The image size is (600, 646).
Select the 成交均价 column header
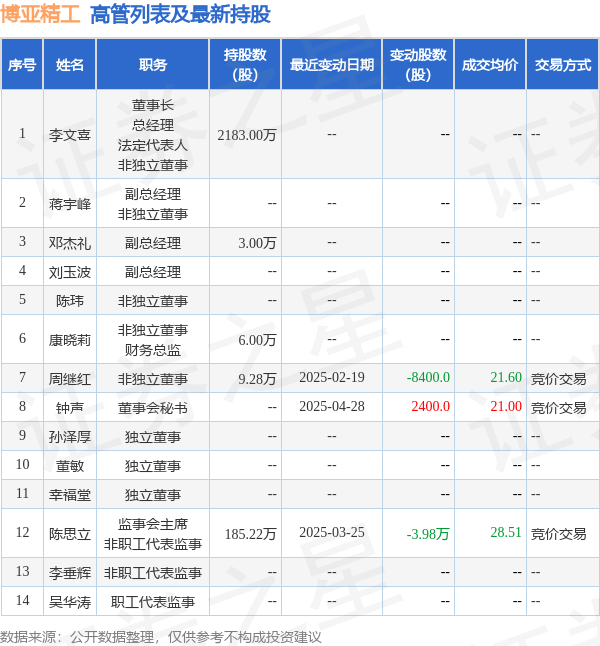(x=490, y=65)
